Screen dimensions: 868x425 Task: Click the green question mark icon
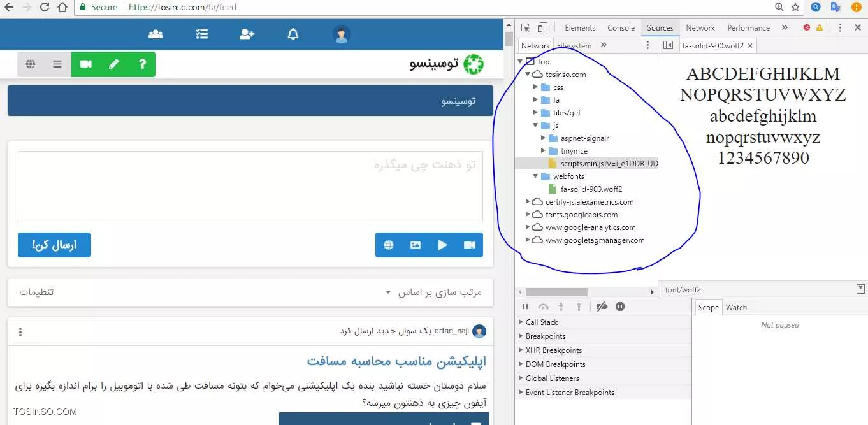pyautogui.click(x=142, y=64)
